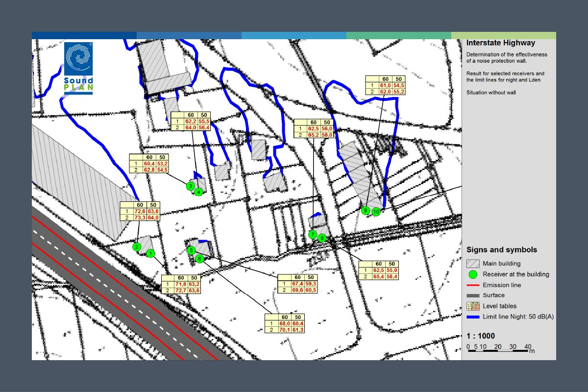This screenshot has width=588, height=392.
Task: Click the Main building hatch legend symbol
Action: click(x=472, y=264)
